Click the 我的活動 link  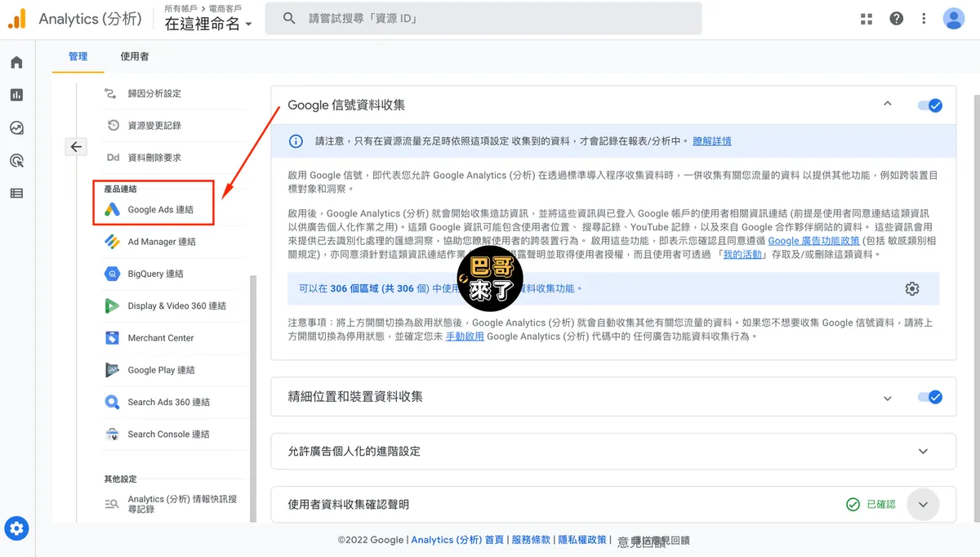click(742, 255)
